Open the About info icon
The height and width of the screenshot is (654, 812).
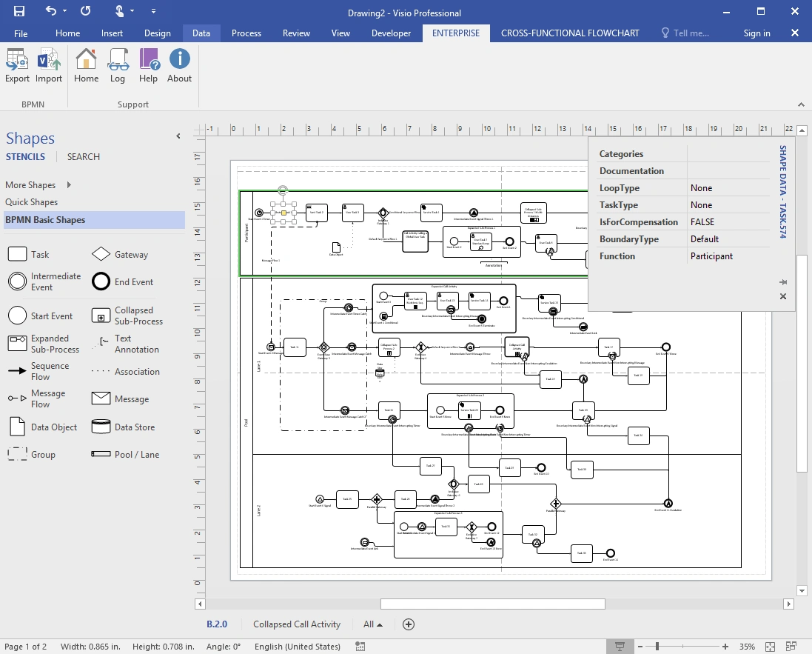179,61
